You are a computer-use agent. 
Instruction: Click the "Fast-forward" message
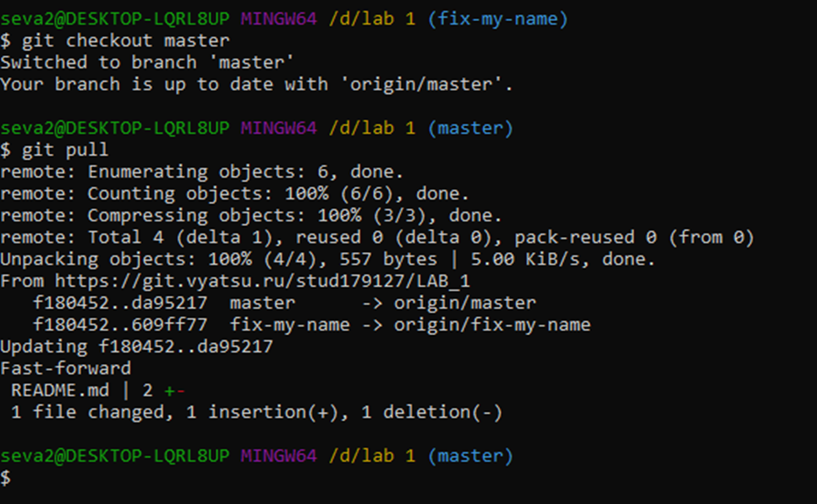(66, 368)
